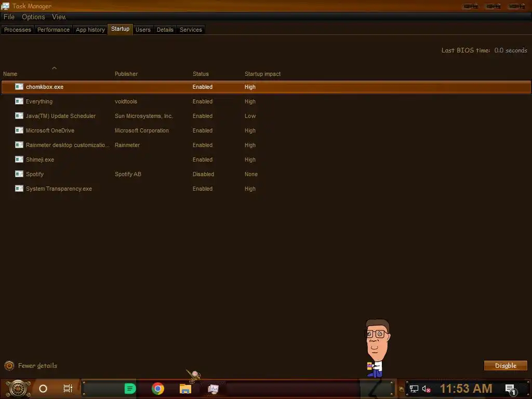532x399 pixels.
Task: Launch Google Chrome from the taskbar
Action: (x=158, y=389)
